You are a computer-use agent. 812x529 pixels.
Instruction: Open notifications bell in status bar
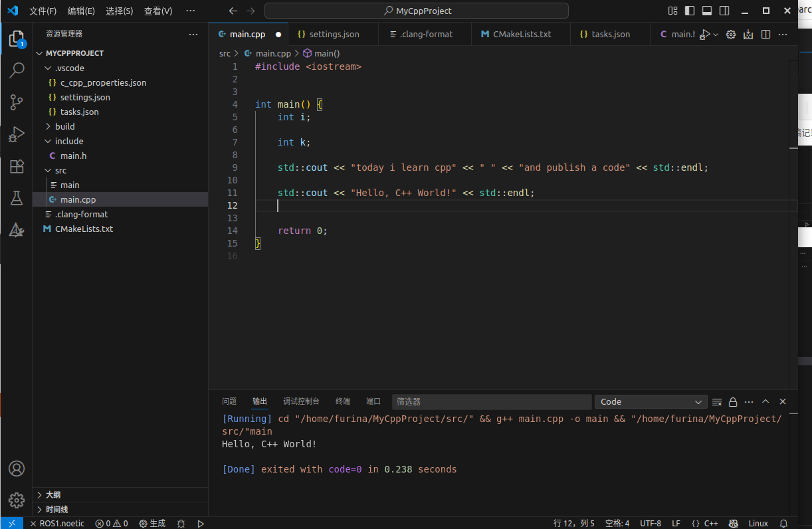coord(783,524)
